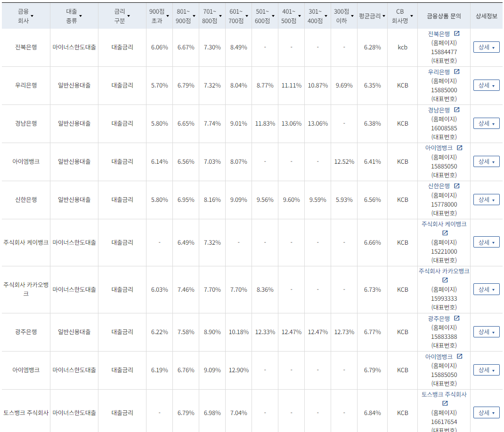Select the 대출 종류 column header
The height and width of the screenshot is (432, 504).
[73, 15]
